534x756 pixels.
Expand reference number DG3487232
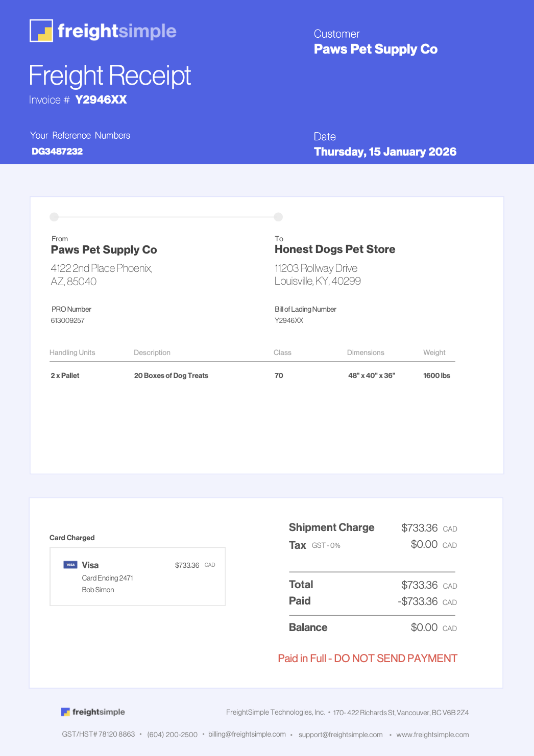coord(57,151)
